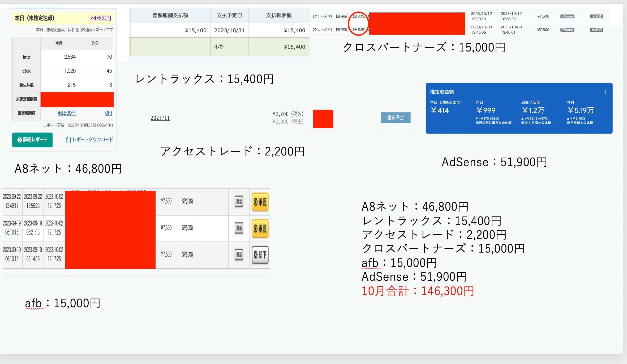This screenshot has height=364, width=627.
Task: Click the 2023/10/12 16:30:10 timestamp
Action: point(481,16)
